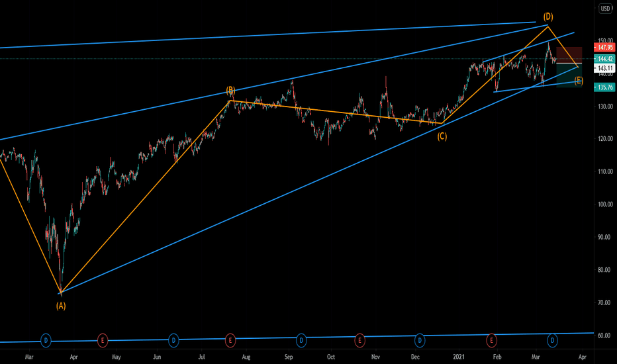
Task: Open the earnings marker dated late October 2020
Action: click(359, 340)
